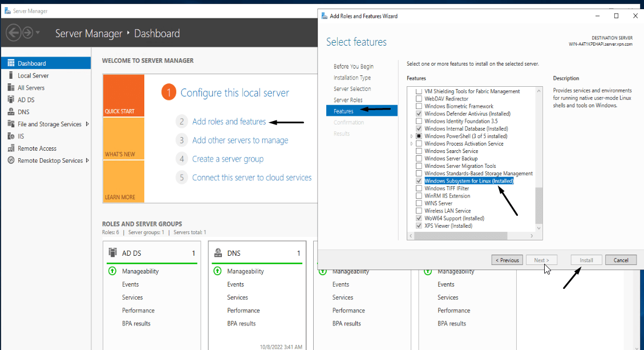The width and height of the screenshot is (644, 350).
Task: Expand the Windows PowerShell feature tree
Action: tap(412, 136)
